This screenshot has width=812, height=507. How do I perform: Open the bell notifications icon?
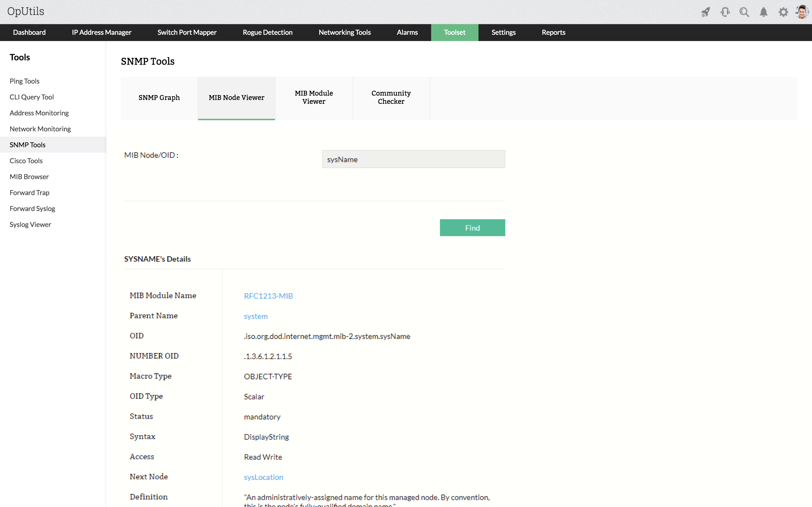pyautogui.click(x=763, y=12)
